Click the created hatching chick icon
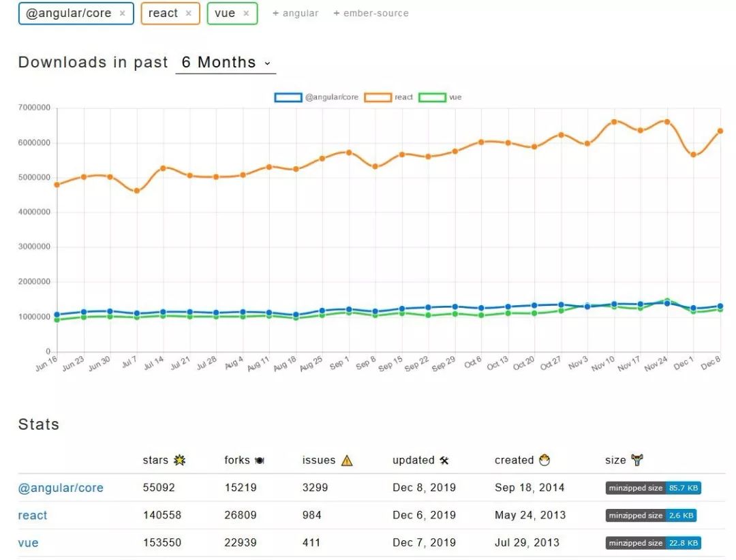Image resolution: width=736 pixels, height=560 pixels. pos(545,460)
